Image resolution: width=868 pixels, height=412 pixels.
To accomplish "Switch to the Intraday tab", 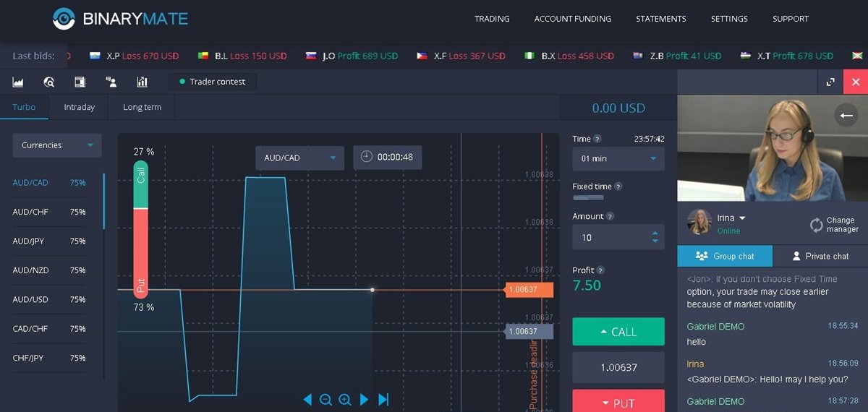I will tap(79, 107).
